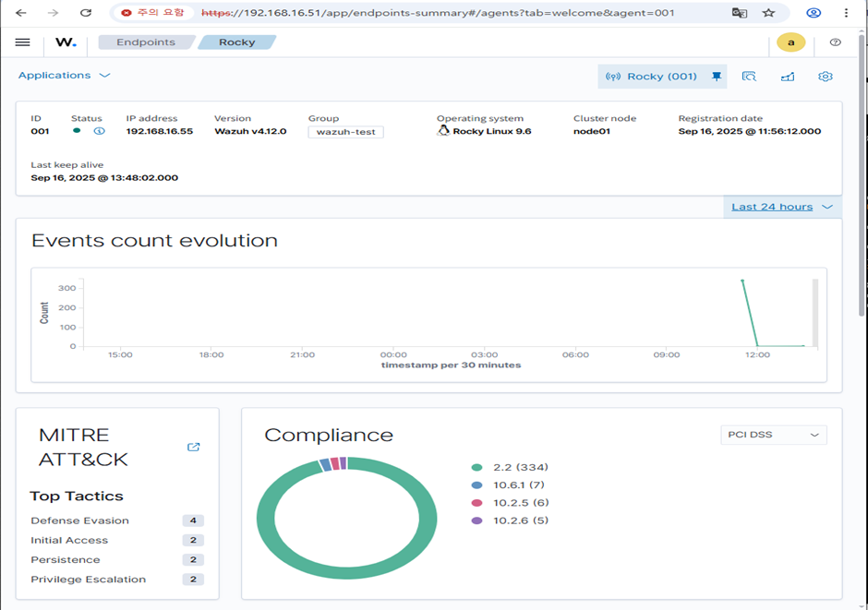Click the Persistence tactic
The image size is (868, 610).
point(66,559)
